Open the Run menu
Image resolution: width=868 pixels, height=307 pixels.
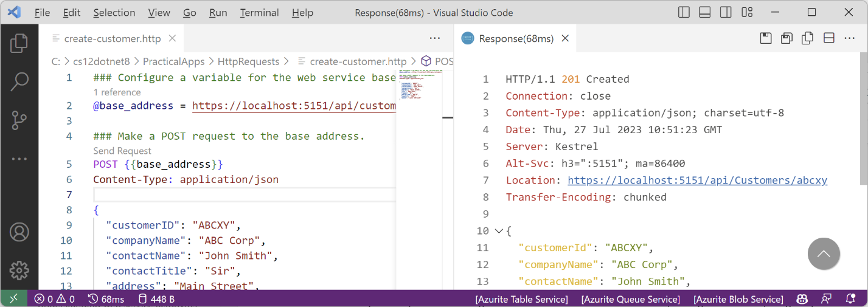click(218, 13)
